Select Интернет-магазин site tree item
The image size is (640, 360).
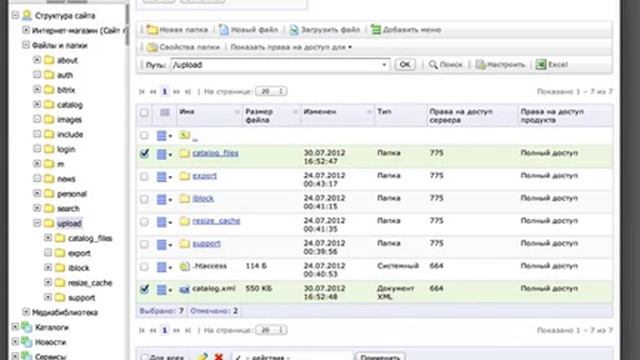click(78, 30)
